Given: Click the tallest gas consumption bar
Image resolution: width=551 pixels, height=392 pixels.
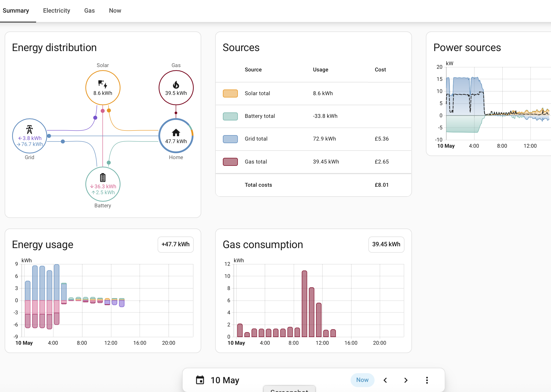Looking at the screenshot, I should (x=304, y=304).
